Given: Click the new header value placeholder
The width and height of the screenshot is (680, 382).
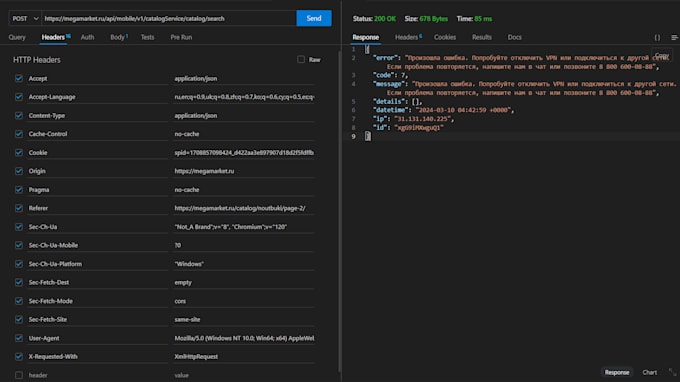Looking at the screenshot, I should [x=244, y=375].
